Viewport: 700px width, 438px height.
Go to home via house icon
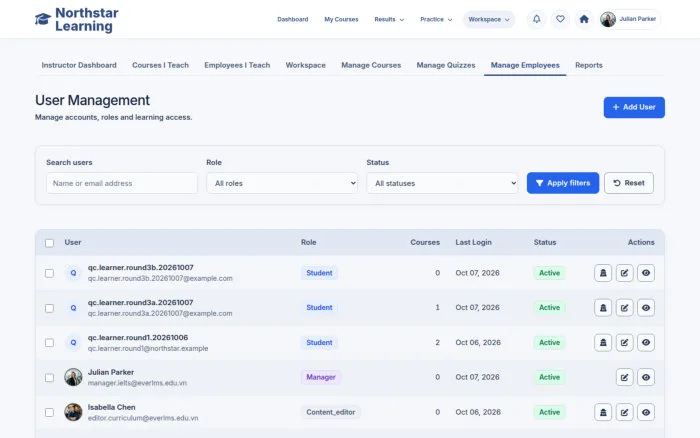pos(584,19)
